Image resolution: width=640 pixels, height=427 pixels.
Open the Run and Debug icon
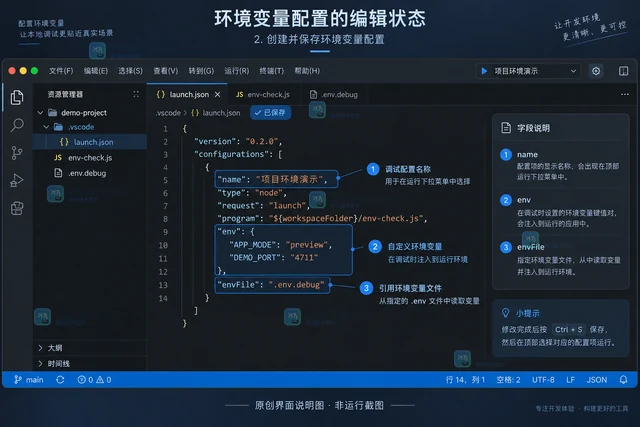[17, 180]
